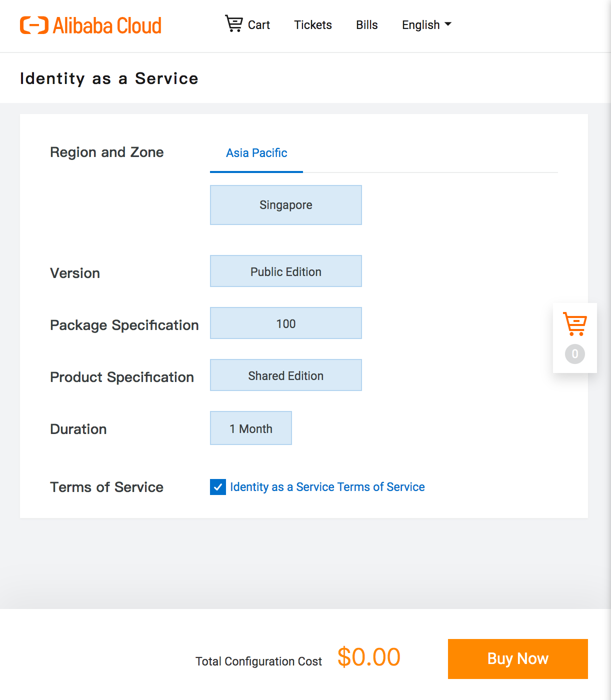Click the Total Configuration Cost amount
611x700 pixels.
pos(368,657)
